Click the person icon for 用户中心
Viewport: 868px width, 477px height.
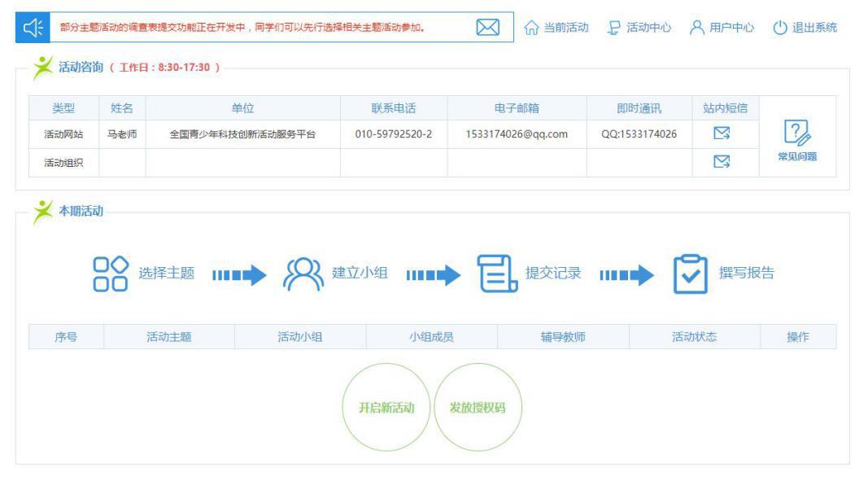[697, 28]
